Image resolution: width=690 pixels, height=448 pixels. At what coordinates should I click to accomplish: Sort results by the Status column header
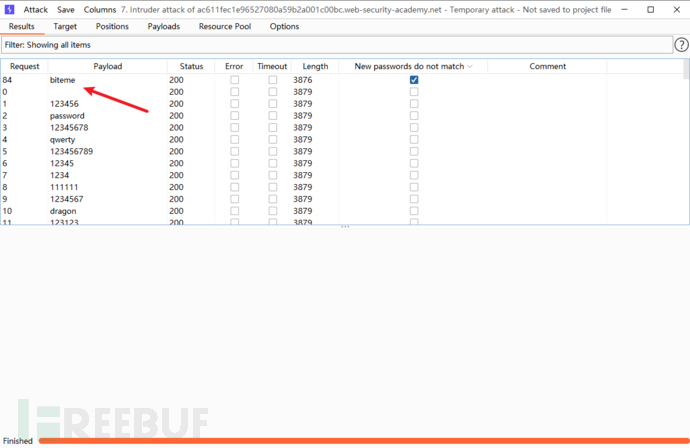coord(191,67)
